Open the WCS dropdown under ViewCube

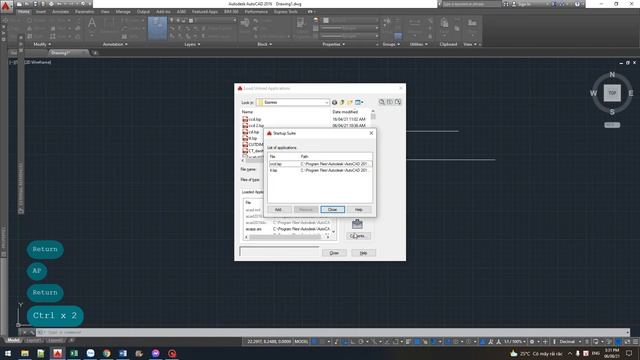pyautogui.click(x=612, y=125)
